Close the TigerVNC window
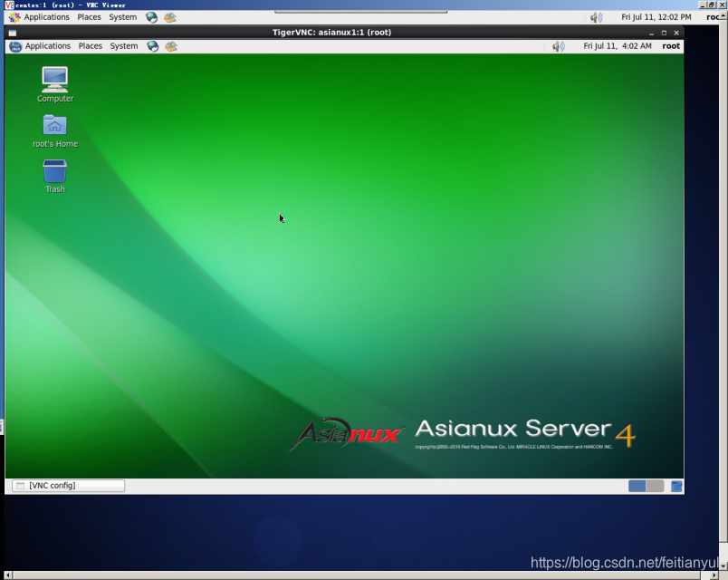Viewport: 728px width, 580px height. [676, 33]
